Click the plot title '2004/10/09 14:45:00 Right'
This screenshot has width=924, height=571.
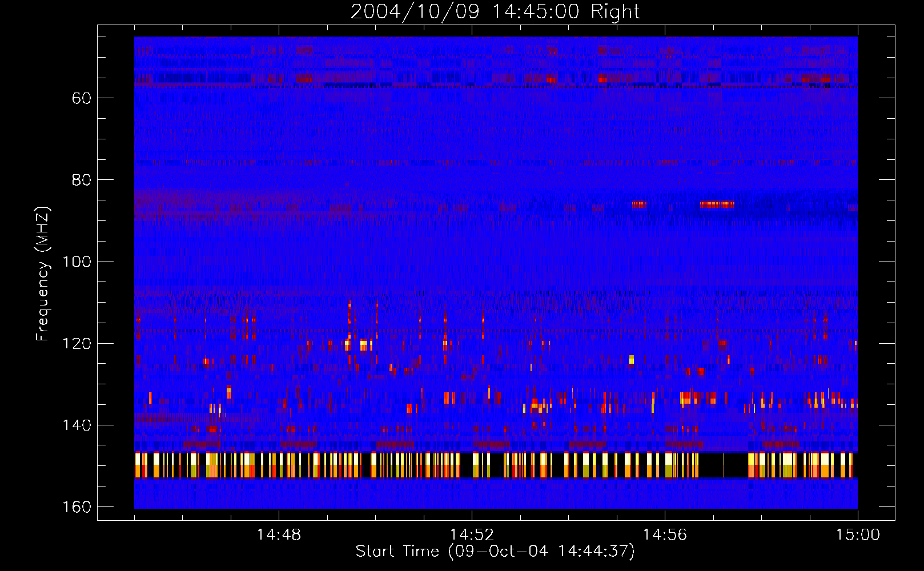(495, 11)
